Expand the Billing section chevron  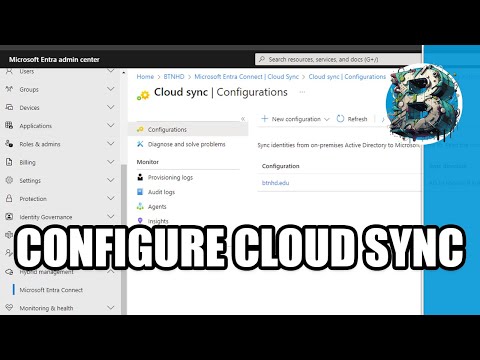coord(111,162)
